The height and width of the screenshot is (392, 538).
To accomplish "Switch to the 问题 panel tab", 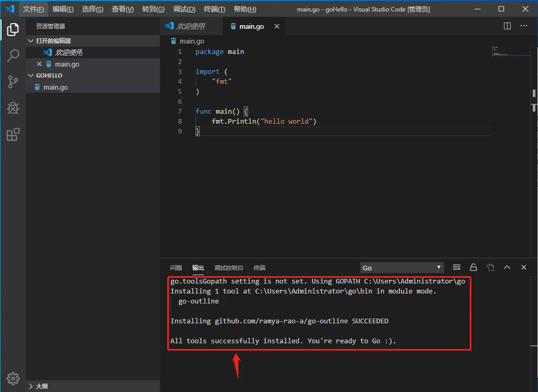I will click(x=176, y=268).
